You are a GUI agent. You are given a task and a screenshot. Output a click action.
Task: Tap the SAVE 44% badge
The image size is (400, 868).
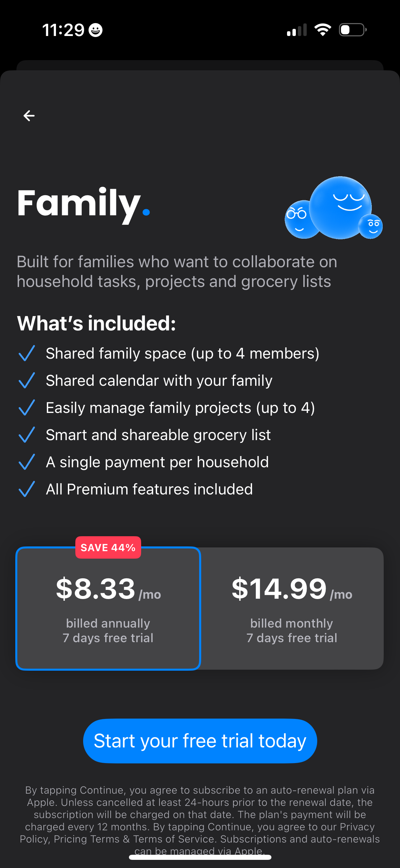(108, 547)
